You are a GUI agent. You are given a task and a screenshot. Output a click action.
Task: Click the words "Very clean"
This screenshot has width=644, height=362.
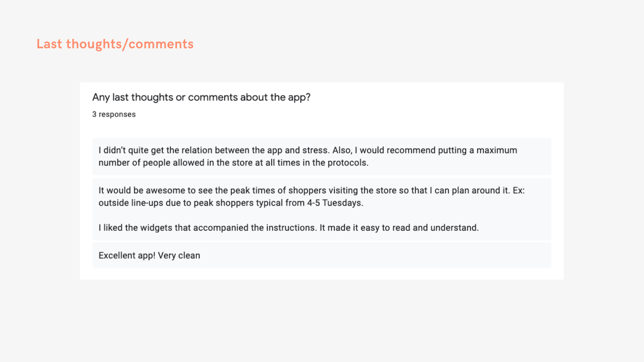179,255
